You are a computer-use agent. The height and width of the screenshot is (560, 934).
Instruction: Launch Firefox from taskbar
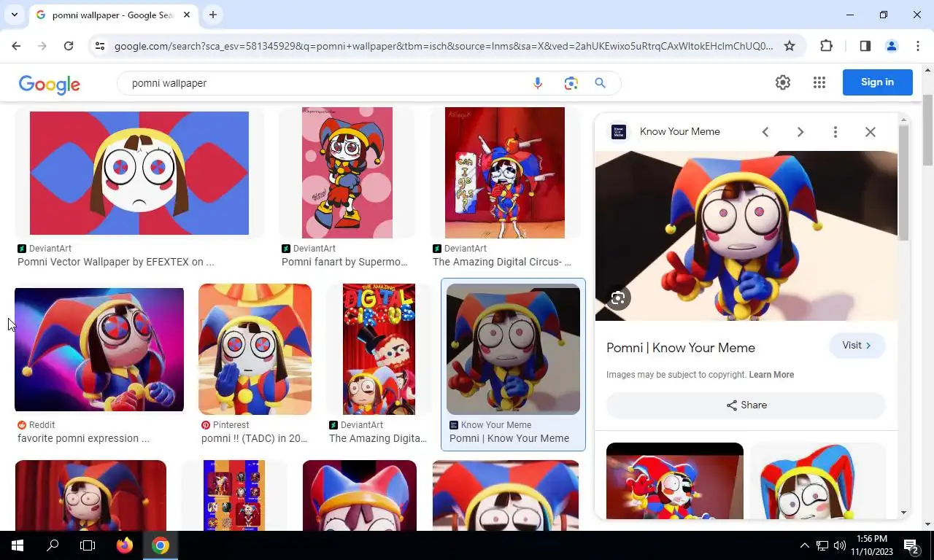(125, 545)
